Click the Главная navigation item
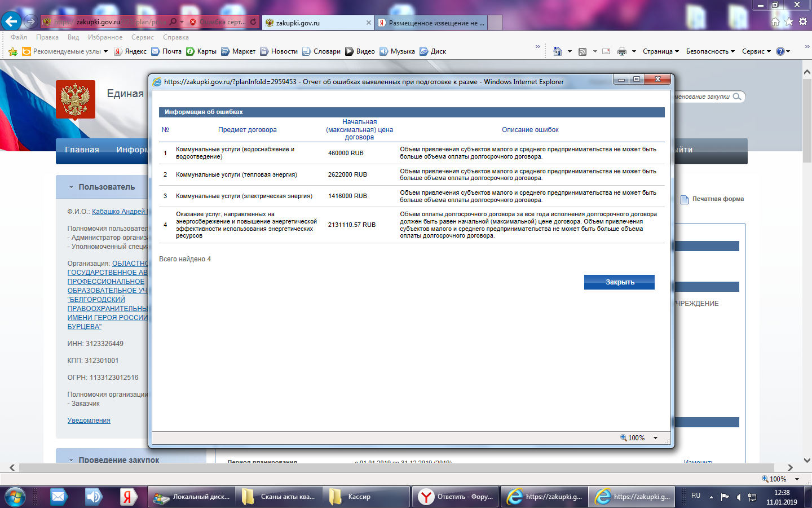 click(x=82, y=150)
